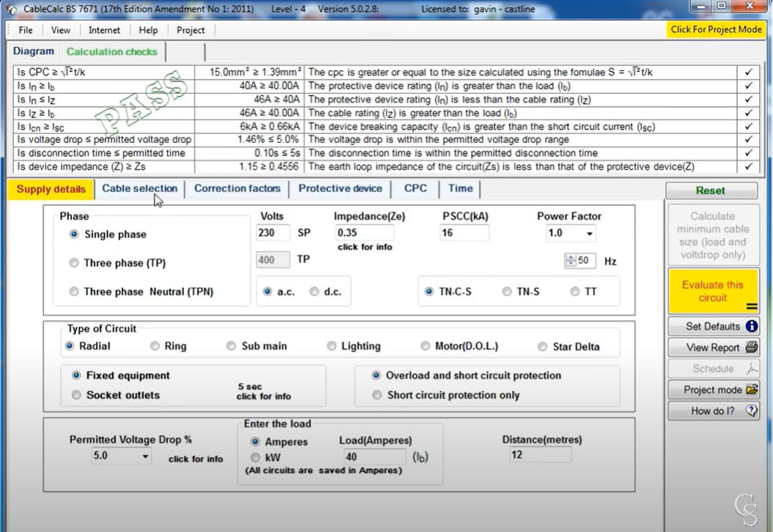Switch to the Protective device tab
The image size is (773, 532).
pyautogui.click(x=340, y=188)
